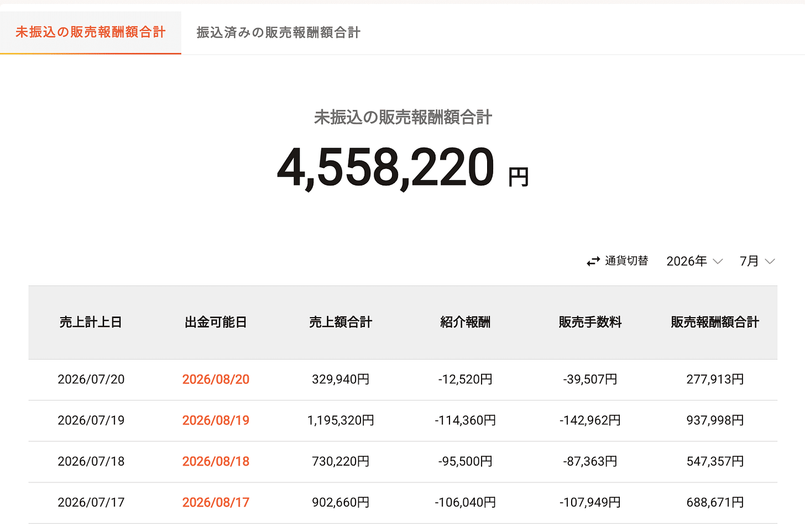Click referral fee -114,360円

(x=465, y=420)
